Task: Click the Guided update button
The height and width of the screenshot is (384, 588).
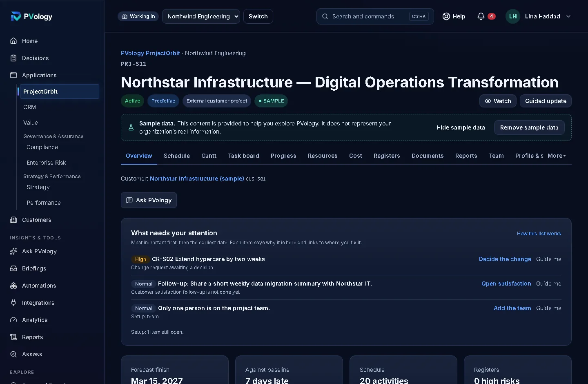Action: (x=546, y=101)
